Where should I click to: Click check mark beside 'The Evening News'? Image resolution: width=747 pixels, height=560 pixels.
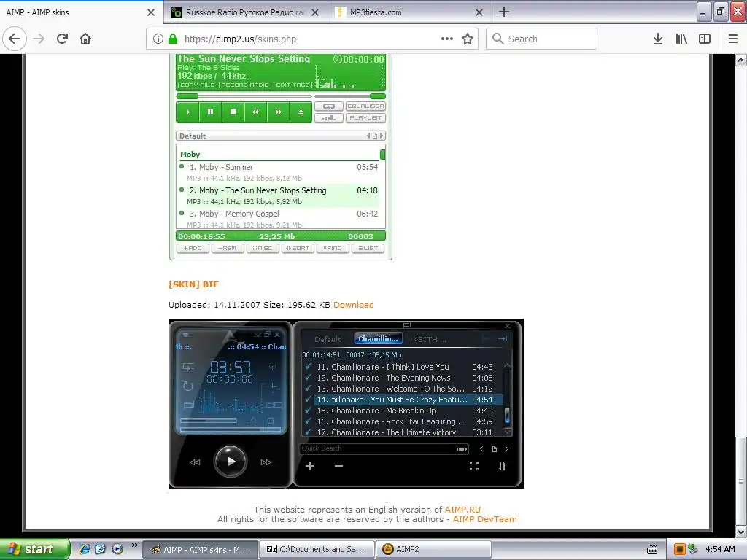(309, 377)
